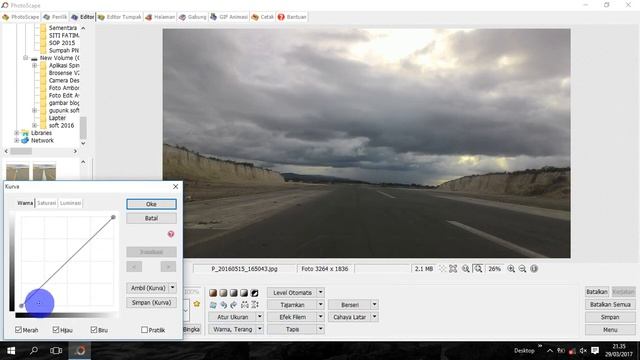This screenshot has width=640, height=360.
Task: Open the Tapis dropdown arrow
Action: [320, 329]
